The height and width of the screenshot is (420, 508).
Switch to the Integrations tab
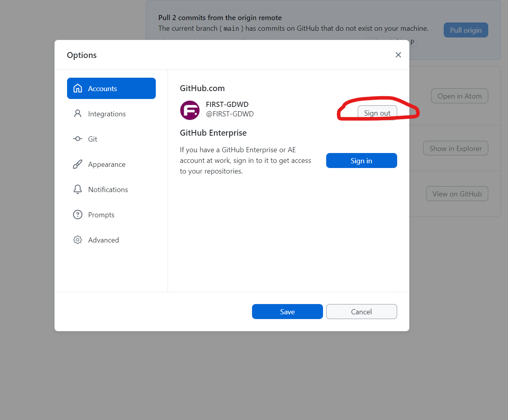(x=111, y=114)
